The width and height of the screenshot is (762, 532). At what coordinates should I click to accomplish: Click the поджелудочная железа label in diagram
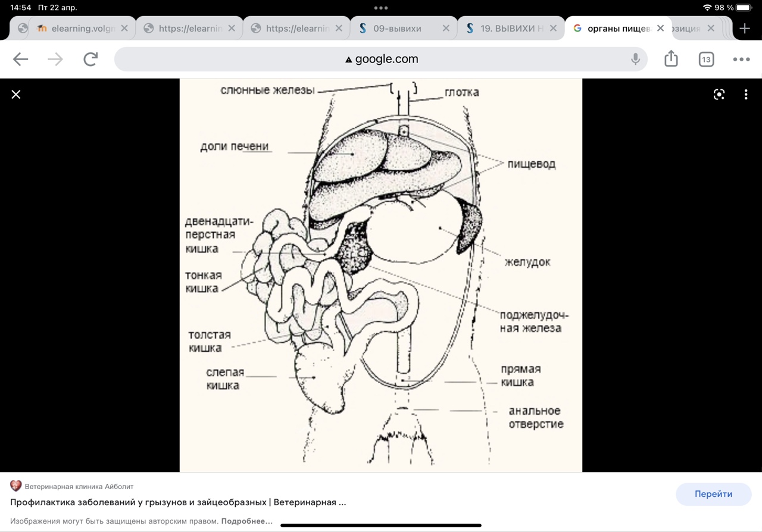[534, 321]
